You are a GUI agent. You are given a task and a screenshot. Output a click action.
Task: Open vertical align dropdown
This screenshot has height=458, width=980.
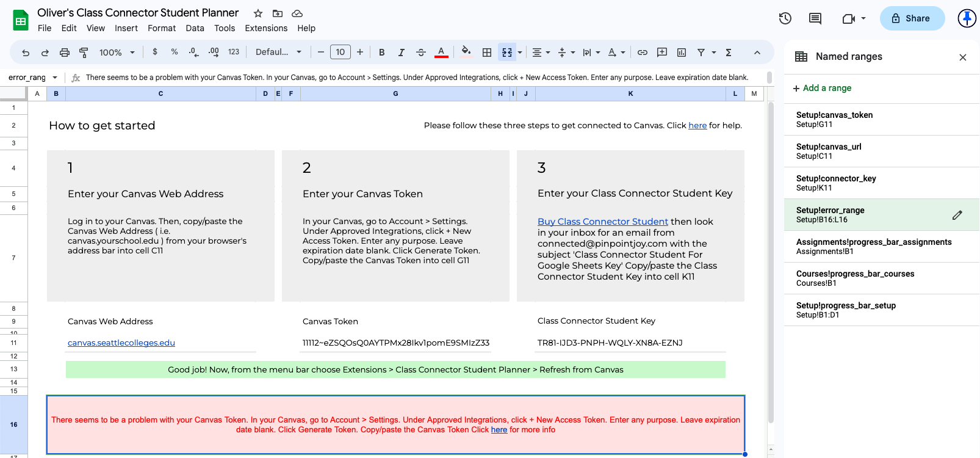click(566, 53)
